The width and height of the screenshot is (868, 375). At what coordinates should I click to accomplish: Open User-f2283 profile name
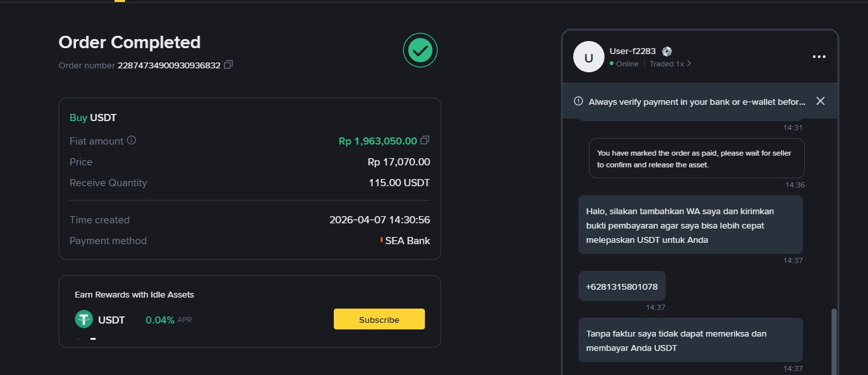point(632,51)
